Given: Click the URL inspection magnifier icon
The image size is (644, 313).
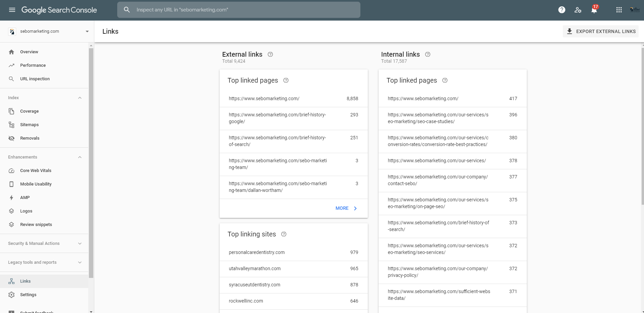Looking at the screenshot, I should 11,79.
